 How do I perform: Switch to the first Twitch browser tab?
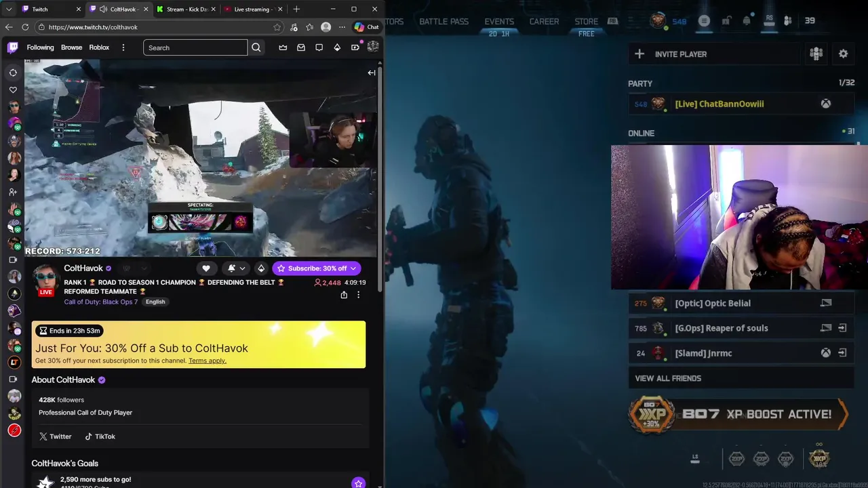(51, 9)
